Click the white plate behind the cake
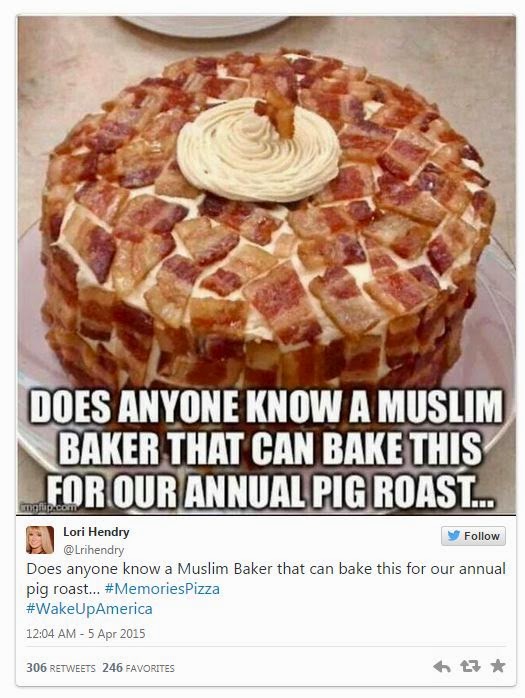This screenshot has width=525, height=698. 205,26
